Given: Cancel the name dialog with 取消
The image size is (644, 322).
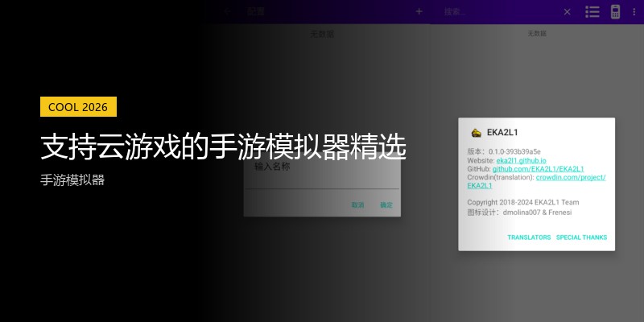Looking at the screenshot, I should tap(357, 205).
